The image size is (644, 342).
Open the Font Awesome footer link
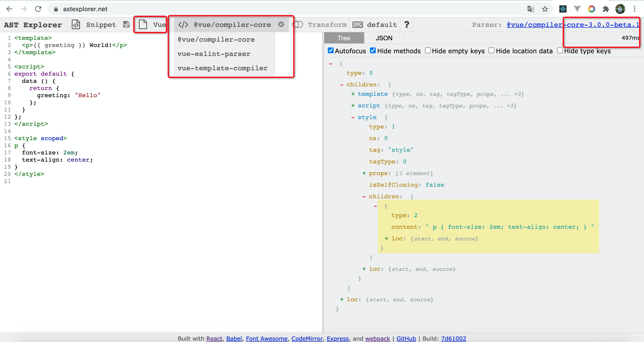tap(266, 338)
